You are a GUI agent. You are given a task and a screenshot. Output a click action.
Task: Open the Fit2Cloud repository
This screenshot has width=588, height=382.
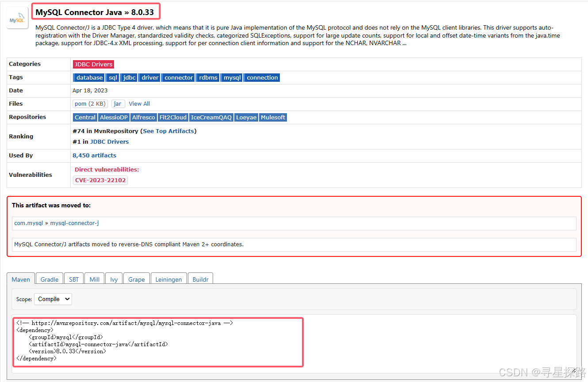(x=173, y=118)
